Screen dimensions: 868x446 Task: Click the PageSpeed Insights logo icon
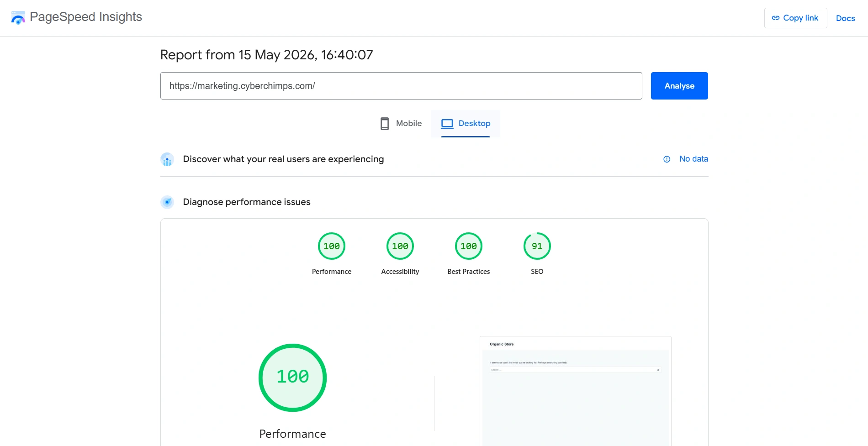(x=18, y=18)
